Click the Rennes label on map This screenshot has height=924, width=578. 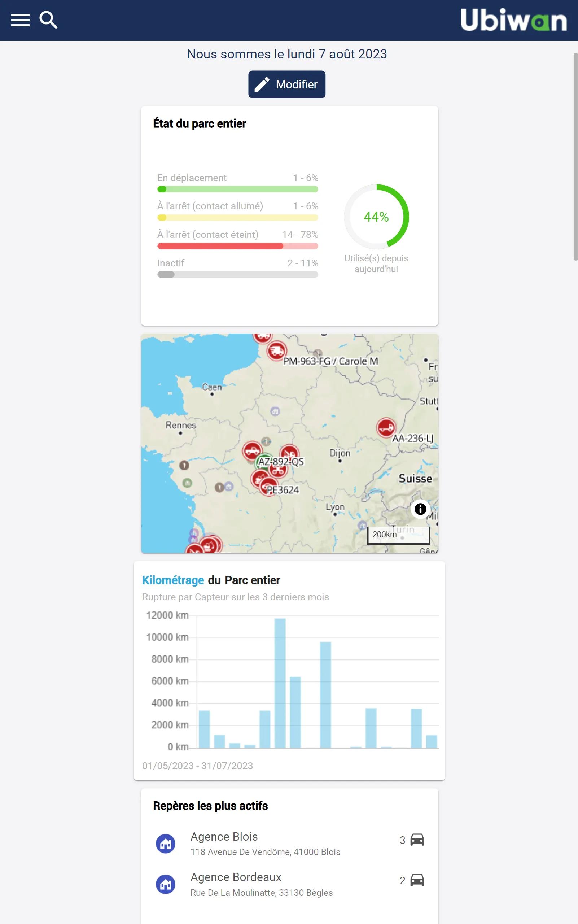(x=181, y=425)
